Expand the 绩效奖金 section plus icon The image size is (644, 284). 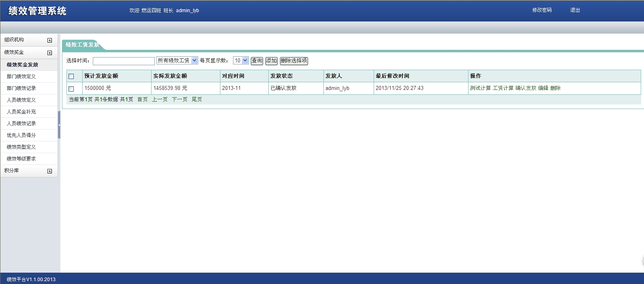click(49, 53)
